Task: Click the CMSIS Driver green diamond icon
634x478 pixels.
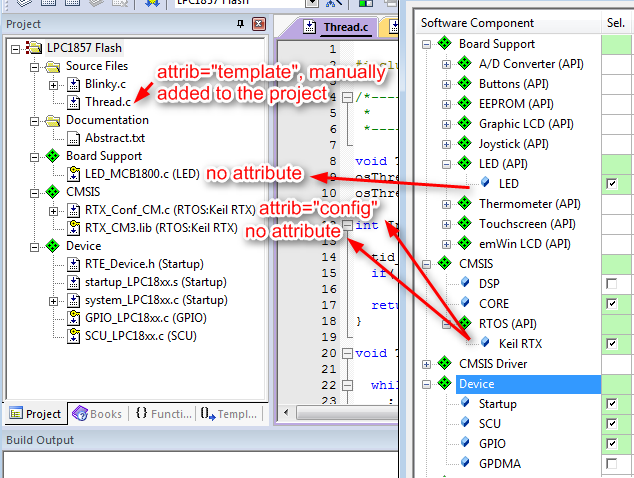Action: click(445, 364)
